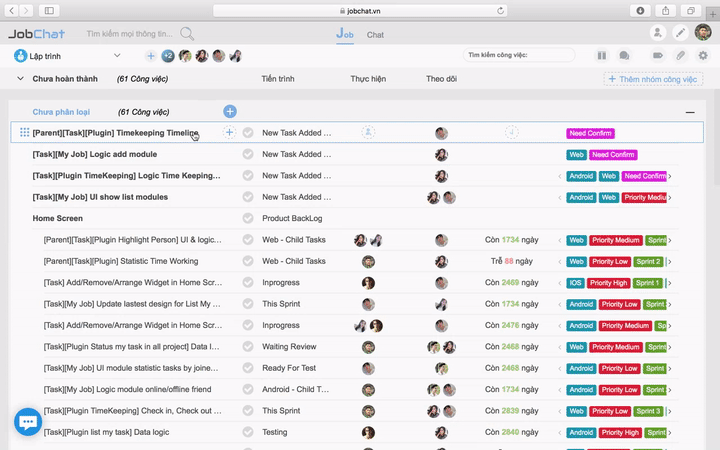
Task: Switch to column board view icon
Action: click(x=602, y=56)
